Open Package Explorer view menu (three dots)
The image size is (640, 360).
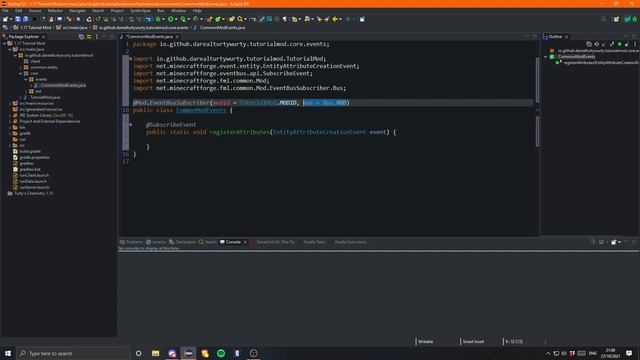[x=96, y=37]
